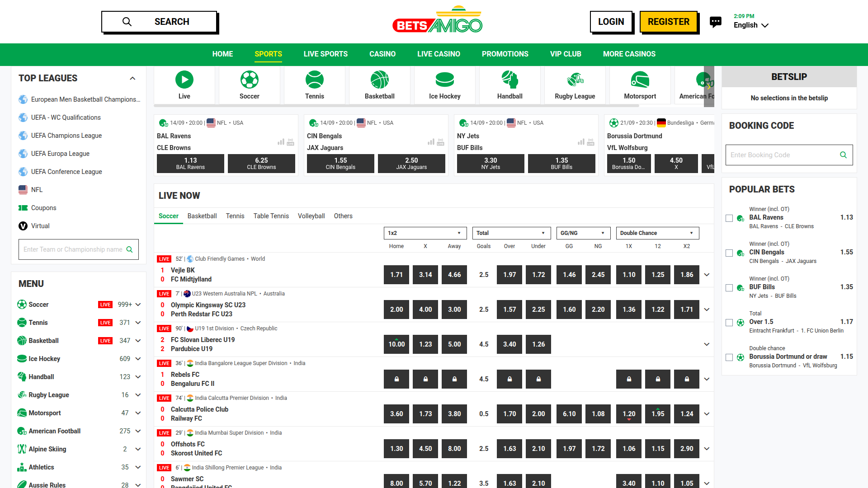Viewport: 868px width, 488px height.
Task: Check the BAL Ravens popular bet
Action: pos(729,218)
